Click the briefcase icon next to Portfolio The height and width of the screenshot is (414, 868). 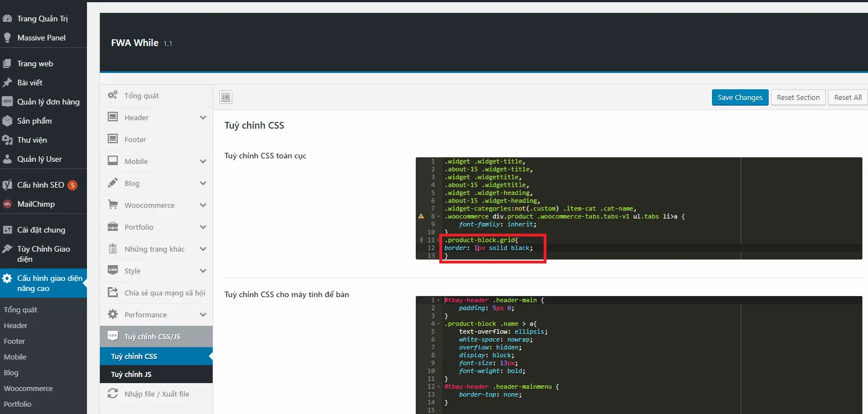coord(113,227)
